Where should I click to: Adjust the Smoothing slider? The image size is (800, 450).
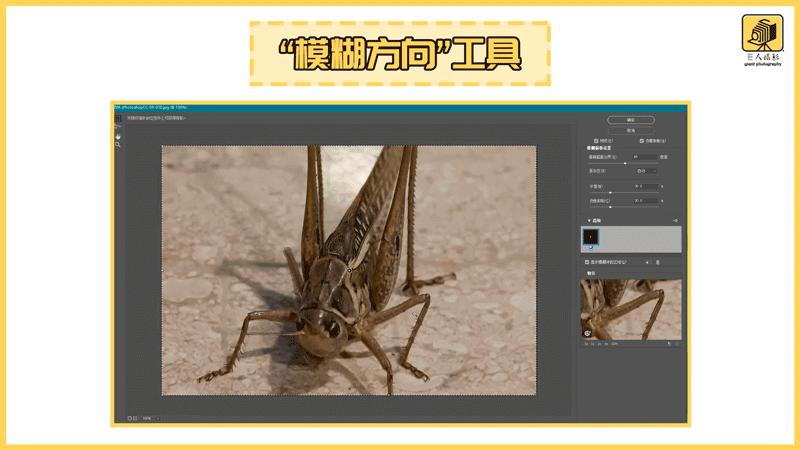pyautogui.click(x=610, y=192)
